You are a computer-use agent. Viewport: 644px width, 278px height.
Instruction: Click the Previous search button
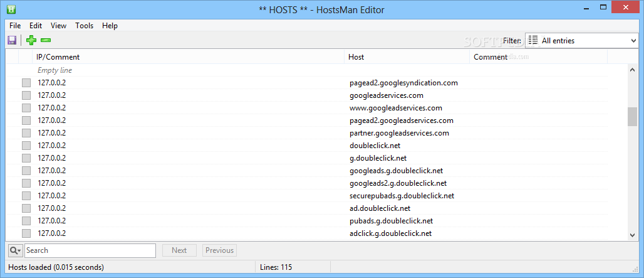click(219, 250)
